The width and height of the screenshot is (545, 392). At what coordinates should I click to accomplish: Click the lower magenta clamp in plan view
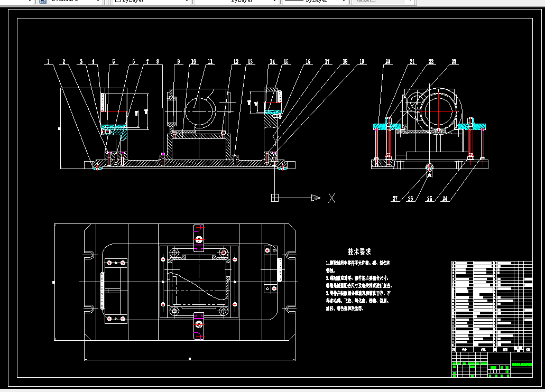pyautogui.click(x=199, y=325)
